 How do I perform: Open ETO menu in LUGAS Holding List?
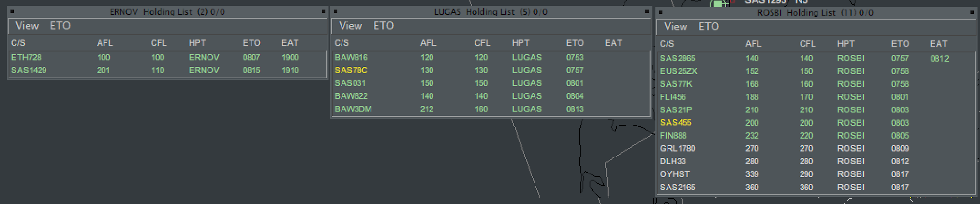(384, 26)
